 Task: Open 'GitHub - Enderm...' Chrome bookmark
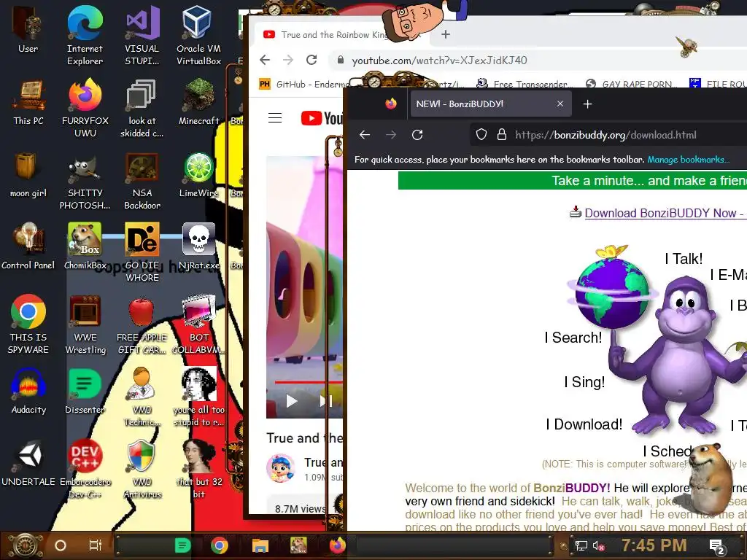[x=305, y=85]
